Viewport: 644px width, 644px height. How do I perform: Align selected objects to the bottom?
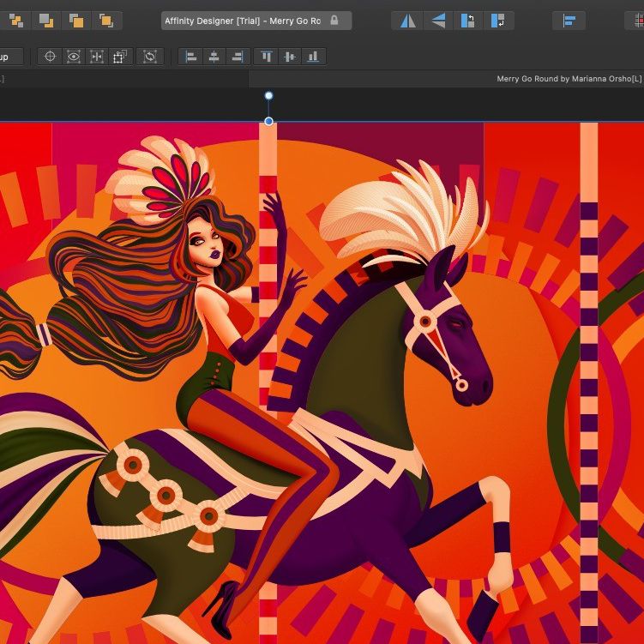(313, 57)
